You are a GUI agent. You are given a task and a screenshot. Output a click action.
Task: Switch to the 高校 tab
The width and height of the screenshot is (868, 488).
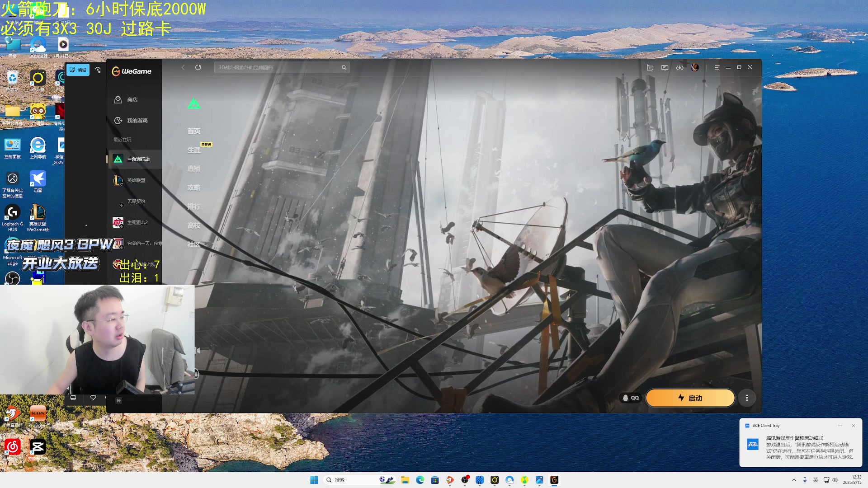(194, 225)
